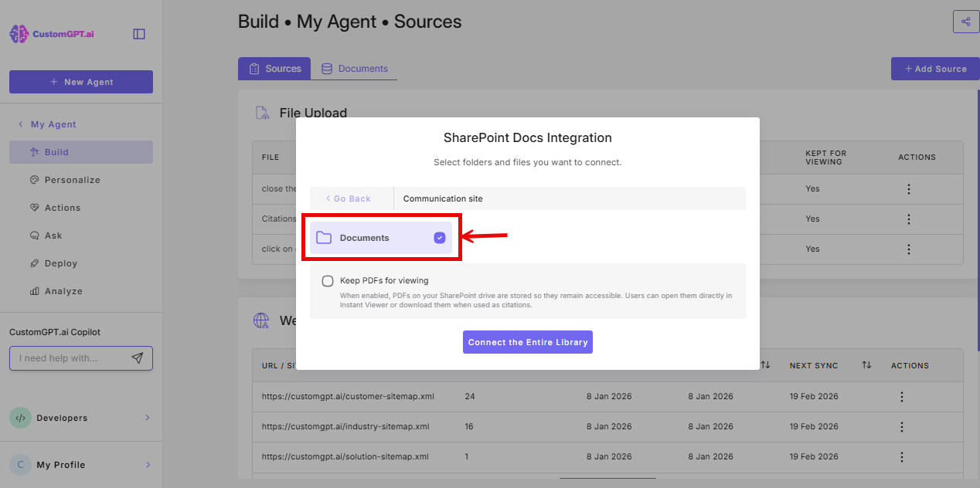The width and height of the screenshot is (980, 488).
Task: Click the Documents folder icon
Action: click(324, 238)
